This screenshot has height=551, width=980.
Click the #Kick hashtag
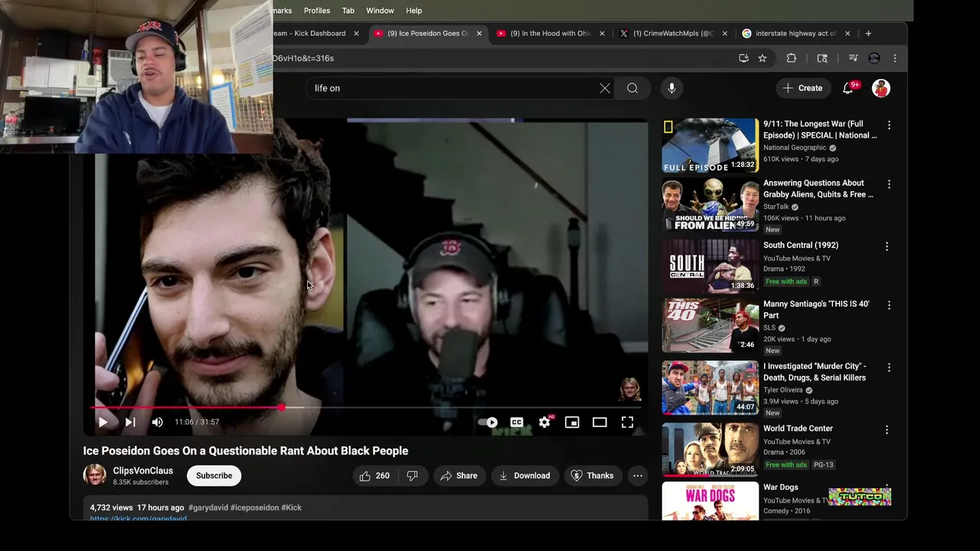click(x=292, y=507)
